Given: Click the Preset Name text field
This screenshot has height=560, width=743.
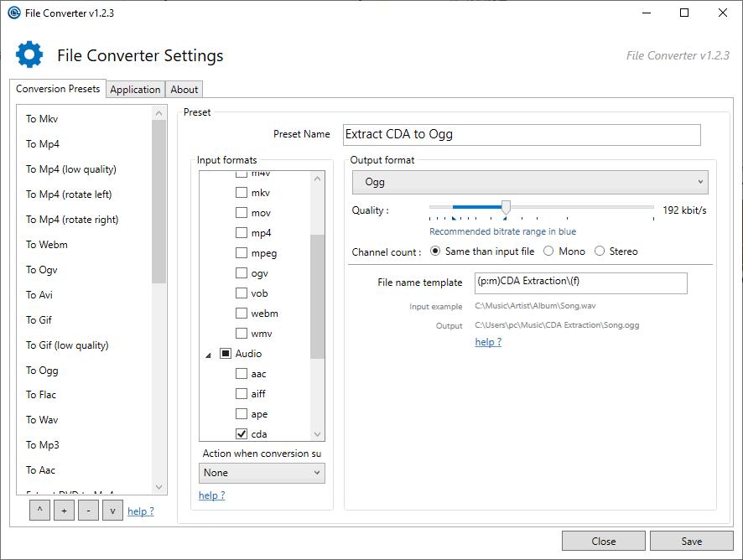Looking at the screenshot, I should click(522, 135).
